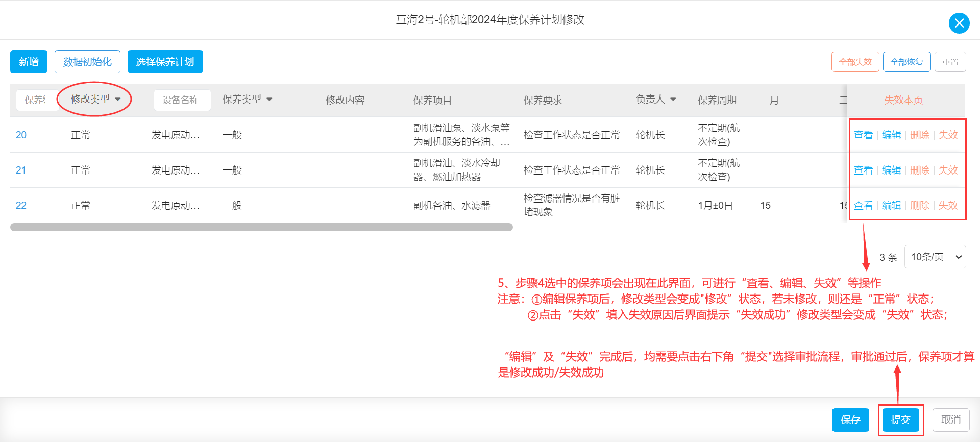The width and height of the screenshot is (980, 443).
Task: Click the 取消 button
Action: tap(951, 420)
